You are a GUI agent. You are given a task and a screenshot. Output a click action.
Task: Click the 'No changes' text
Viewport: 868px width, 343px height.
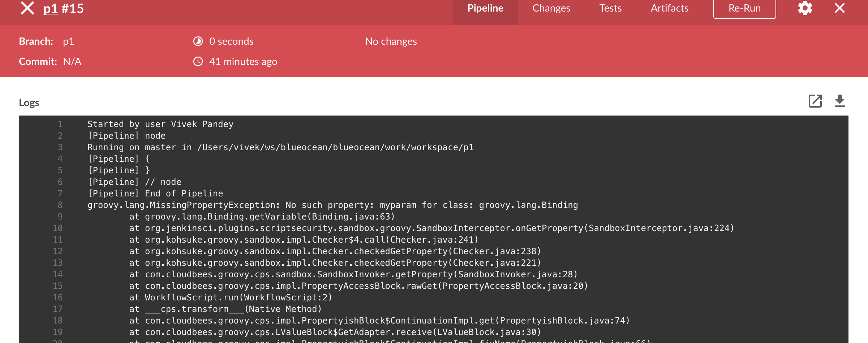coord(391,42)
